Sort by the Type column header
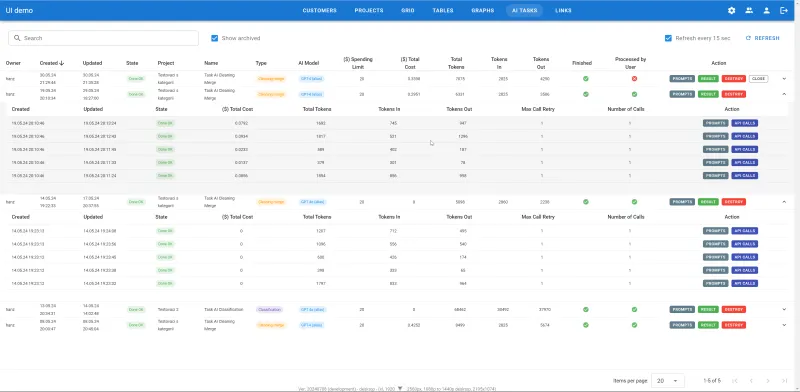This screenshot has width=800, height=392. click(x=261, y=63)
